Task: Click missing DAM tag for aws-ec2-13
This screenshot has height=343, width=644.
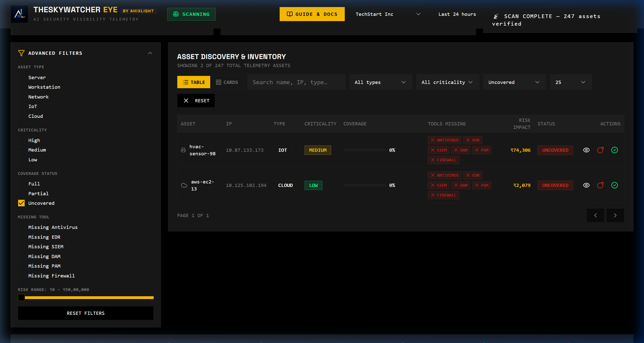Action: 461,185
